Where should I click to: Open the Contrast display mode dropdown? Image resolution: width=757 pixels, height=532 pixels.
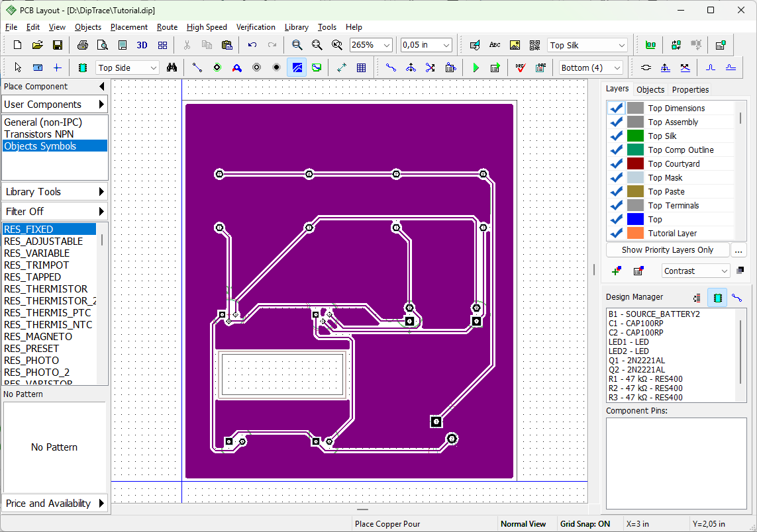click(724, 271)
